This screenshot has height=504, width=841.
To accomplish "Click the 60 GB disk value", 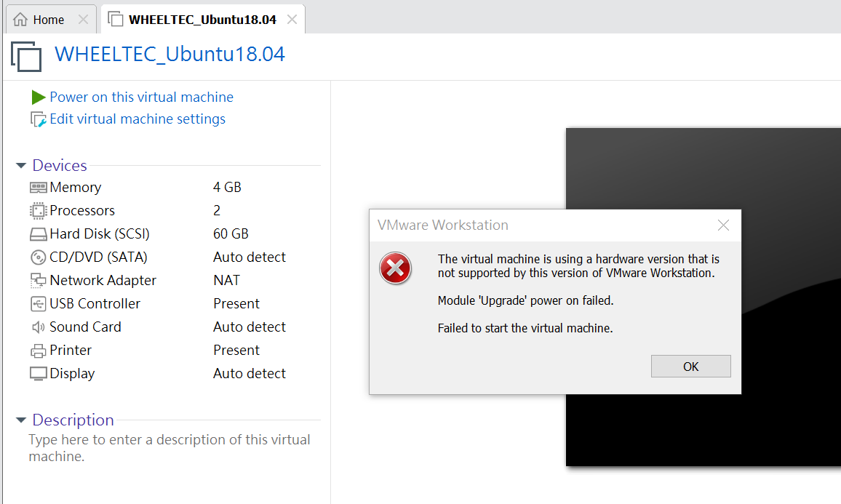I will coord(231,234).
